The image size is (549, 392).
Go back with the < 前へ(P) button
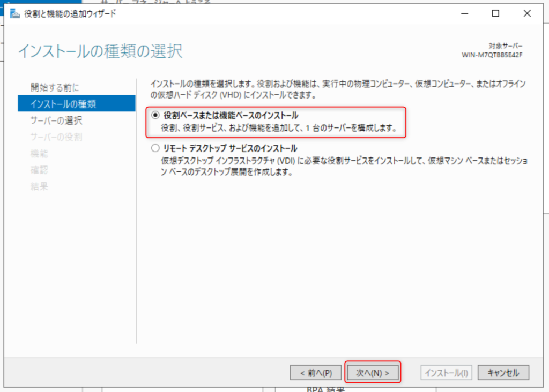point(315,372)
